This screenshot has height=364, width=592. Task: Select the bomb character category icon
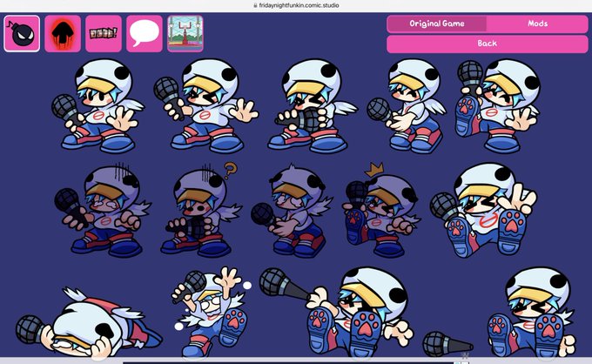point(22,34)
